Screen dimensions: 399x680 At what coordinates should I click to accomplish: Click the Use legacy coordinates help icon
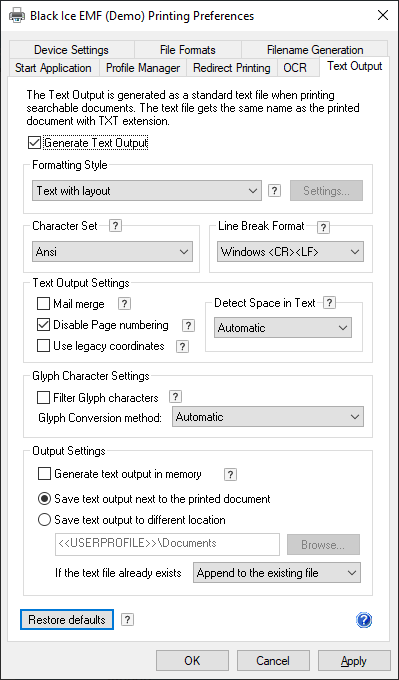click(183, 347)
